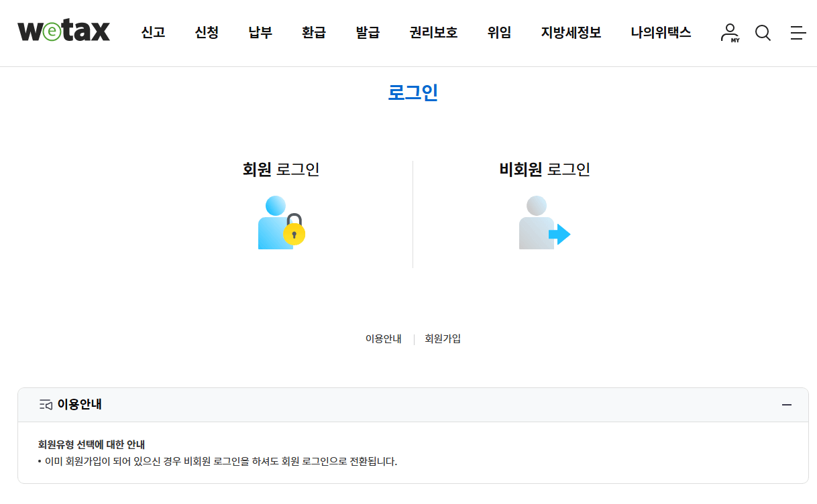
Task: Click the search magnifier icon
Action: click(x=763, y=33)
